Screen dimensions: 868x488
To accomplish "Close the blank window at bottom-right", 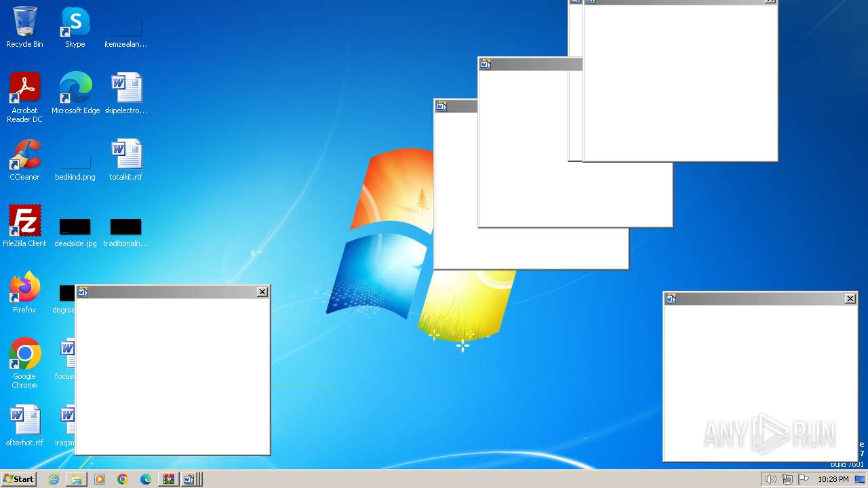I will [850, 299].
